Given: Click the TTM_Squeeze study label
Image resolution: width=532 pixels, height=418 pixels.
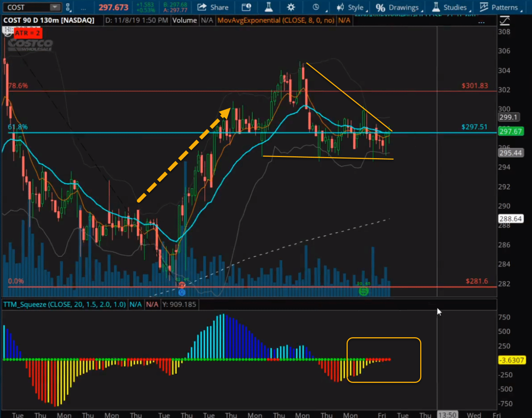Looking at the screenshot, I should point(65,304).
